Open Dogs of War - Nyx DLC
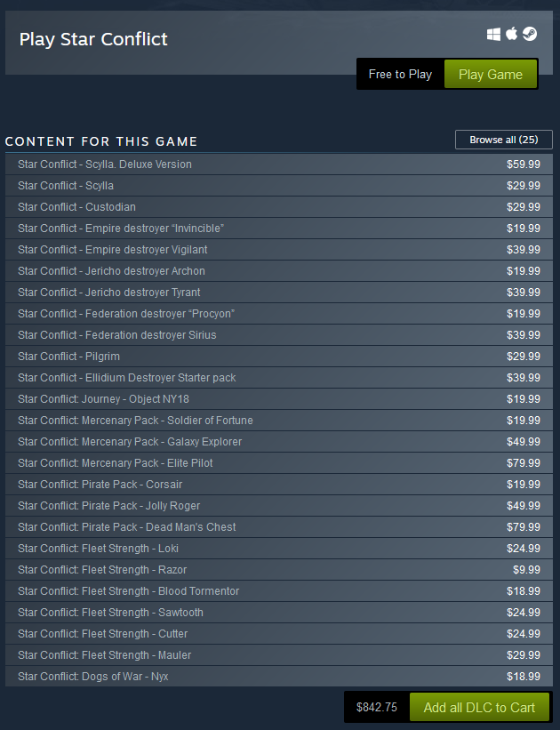 tap(279, 677)
